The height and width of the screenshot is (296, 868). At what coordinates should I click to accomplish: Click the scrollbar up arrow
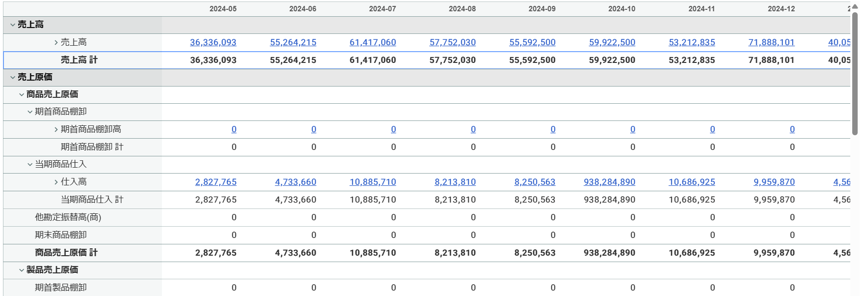click(855, 6)
